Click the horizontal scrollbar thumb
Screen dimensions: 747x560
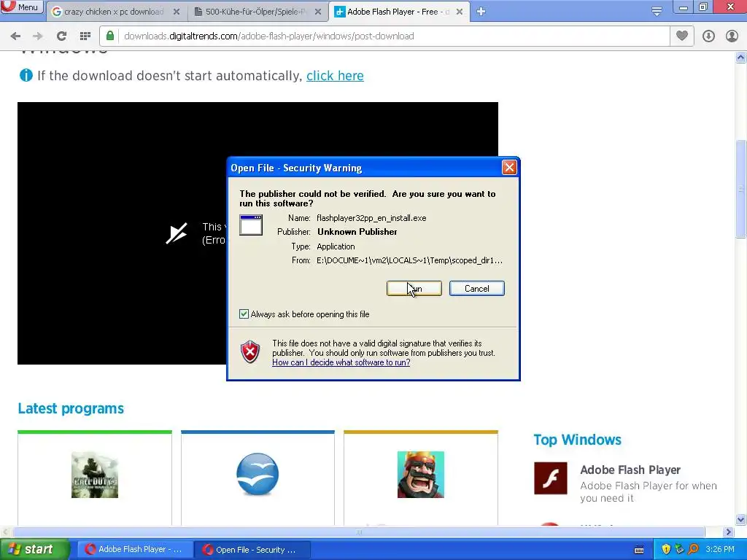click(x=359, y=532)
